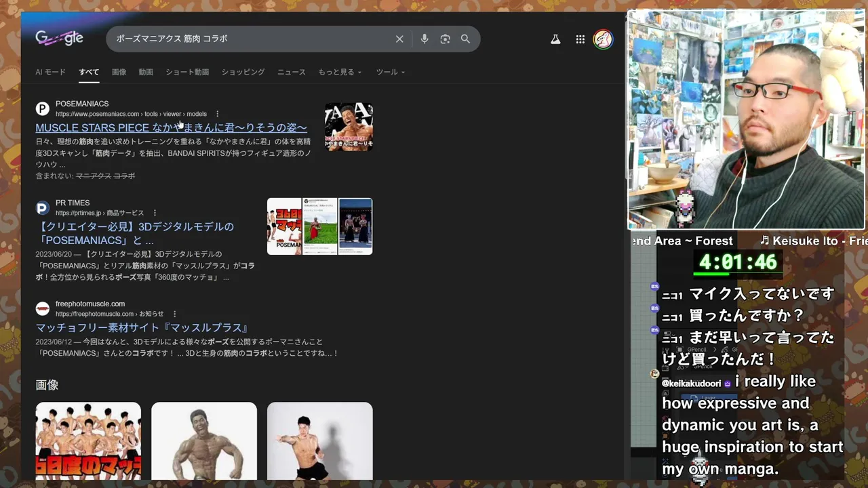Open マッチョフリー素材サイト『マッスルプラス』 link
868x488 pixels.
click(x=142, y=327)
